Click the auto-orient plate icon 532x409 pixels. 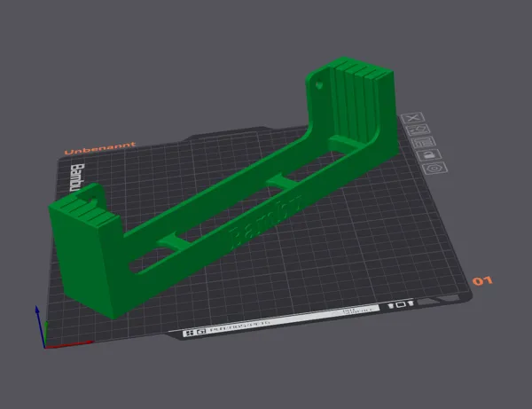[x=419, y=130]
